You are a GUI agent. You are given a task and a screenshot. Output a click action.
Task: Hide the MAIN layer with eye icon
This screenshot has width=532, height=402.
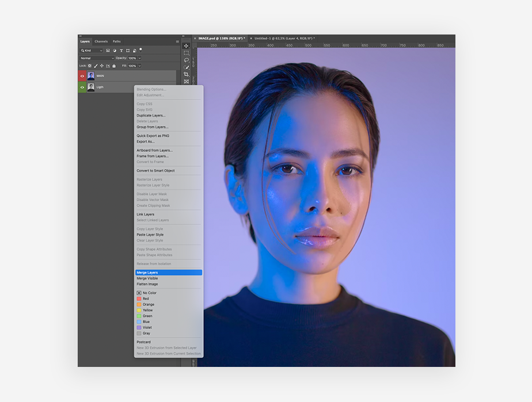pyautogui.click(x=82, y=76)
